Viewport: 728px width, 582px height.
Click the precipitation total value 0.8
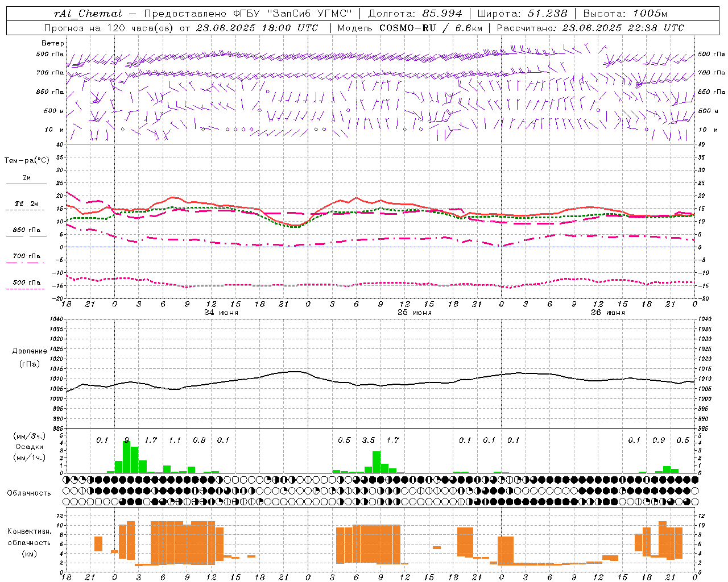point(199,440)
